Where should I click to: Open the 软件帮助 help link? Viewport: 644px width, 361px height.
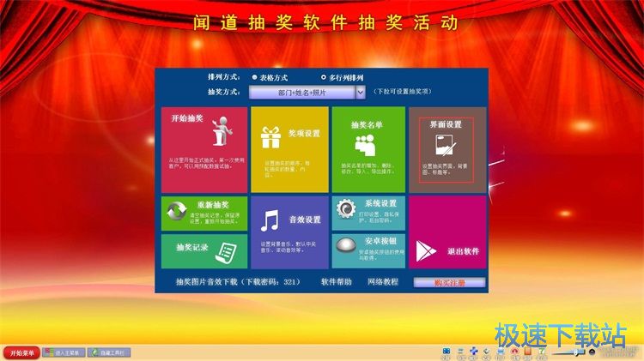click(x=337, y=282)
